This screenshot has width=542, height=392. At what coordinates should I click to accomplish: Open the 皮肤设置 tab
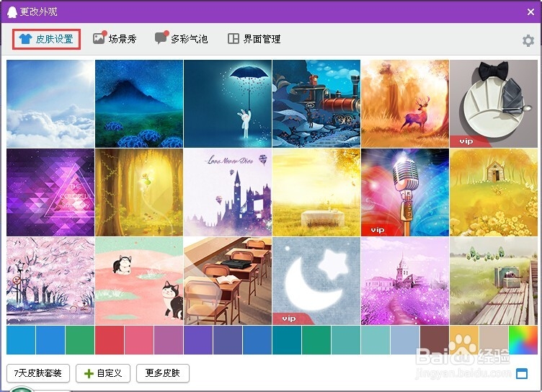[46, 39]
